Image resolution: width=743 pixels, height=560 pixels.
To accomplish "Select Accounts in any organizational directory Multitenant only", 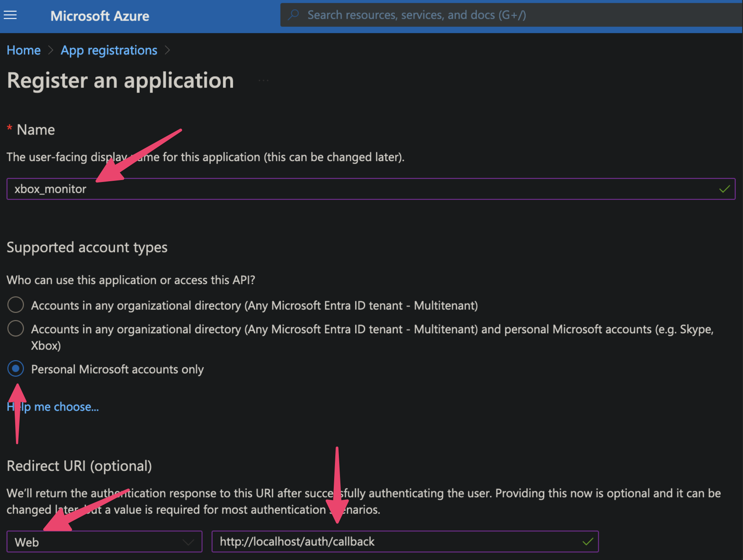I will tap(16, 305).
